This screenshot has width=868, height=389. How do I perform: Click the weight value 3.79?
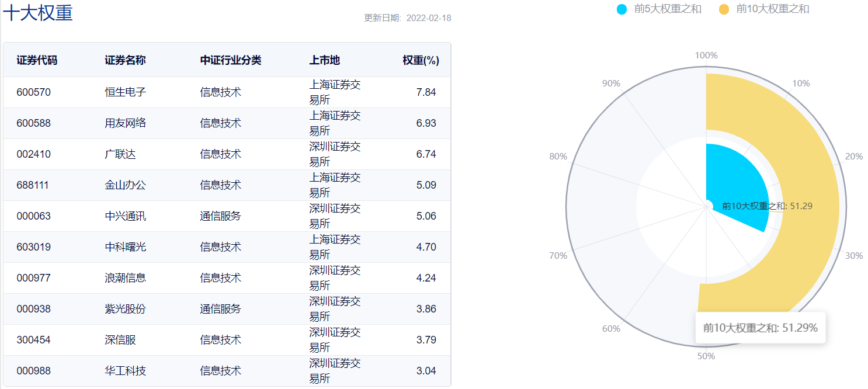426,340
